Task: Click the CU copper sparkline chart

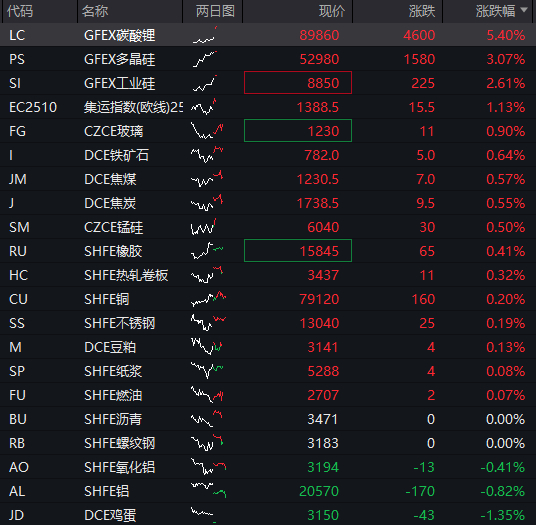Action: [208, 299]
